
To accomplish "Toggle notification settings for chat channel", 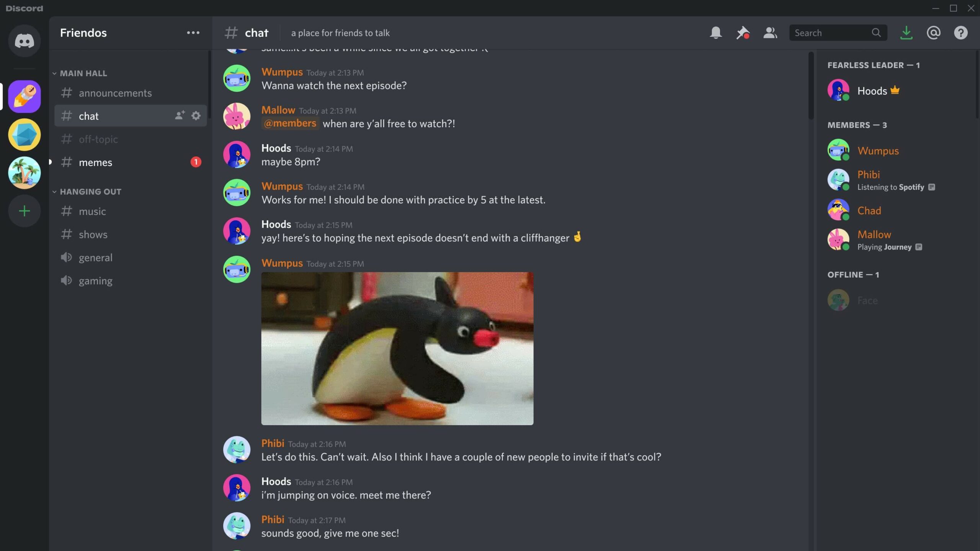I will [x=715, y=33].
